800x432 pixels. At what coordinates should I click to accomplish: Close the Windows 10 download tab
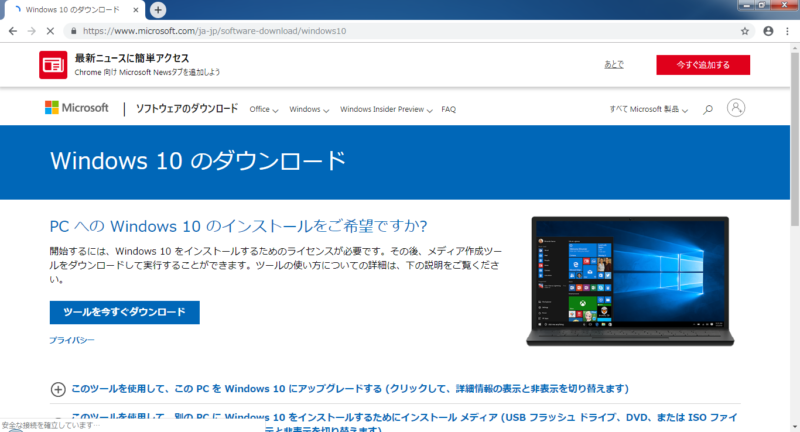point(136,10)
